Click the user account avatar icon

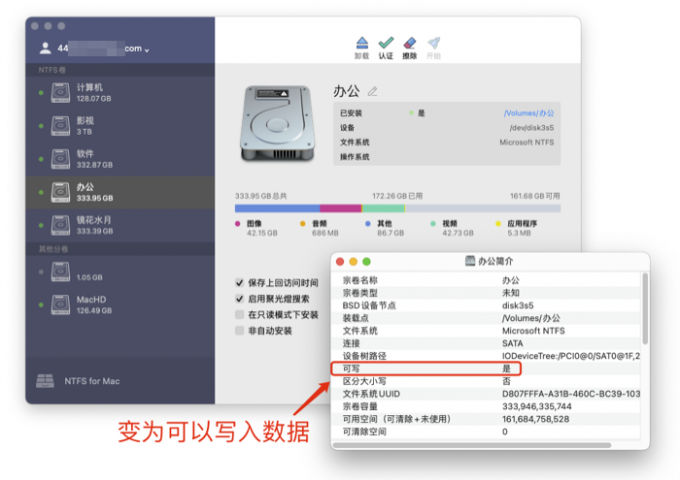coord(45,48)
